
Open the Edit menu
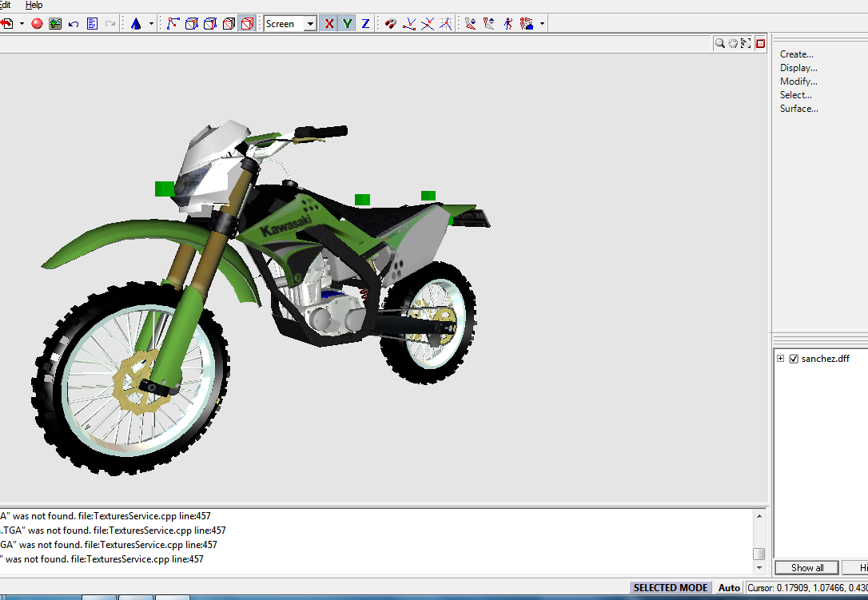click(5, 5)
